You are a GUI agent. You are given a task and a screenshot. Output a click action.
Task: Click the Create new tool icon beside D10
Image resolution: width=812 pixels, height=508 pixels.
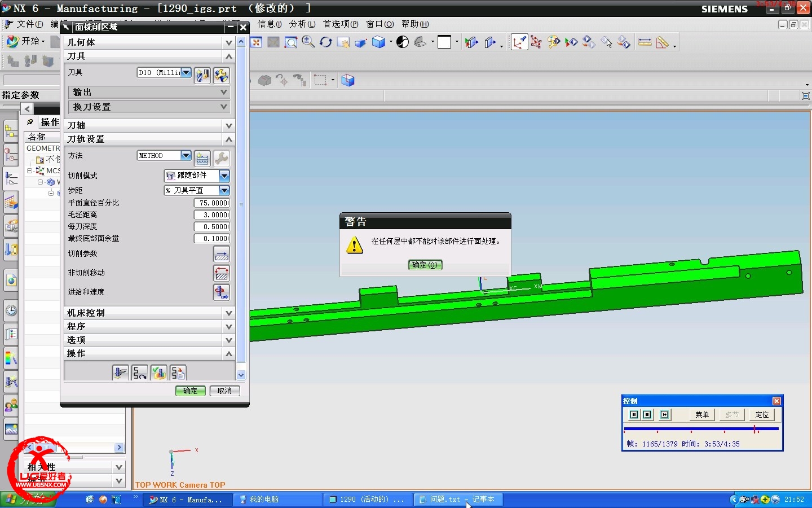tap(202, 75)
